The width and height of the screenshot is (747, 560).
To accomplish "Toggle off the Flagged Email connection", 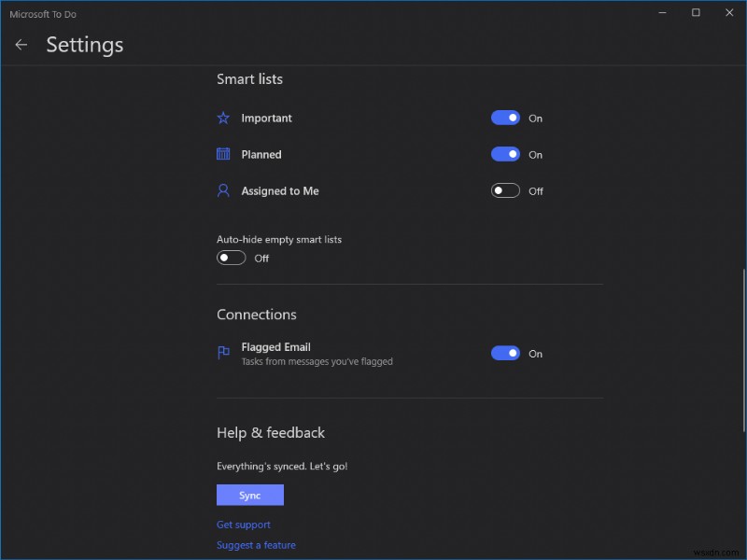I will (x=505, y=353).
